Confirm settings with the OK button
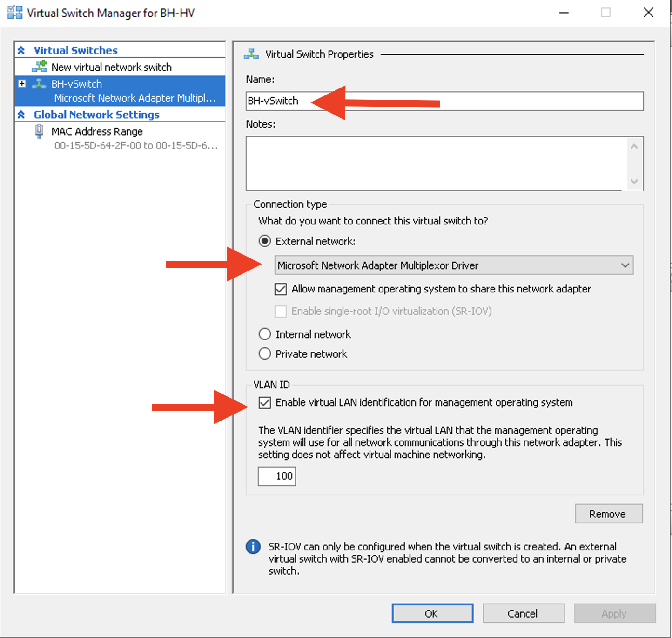Viewport: 672px width, 638px height. click(x=432, y=613)
